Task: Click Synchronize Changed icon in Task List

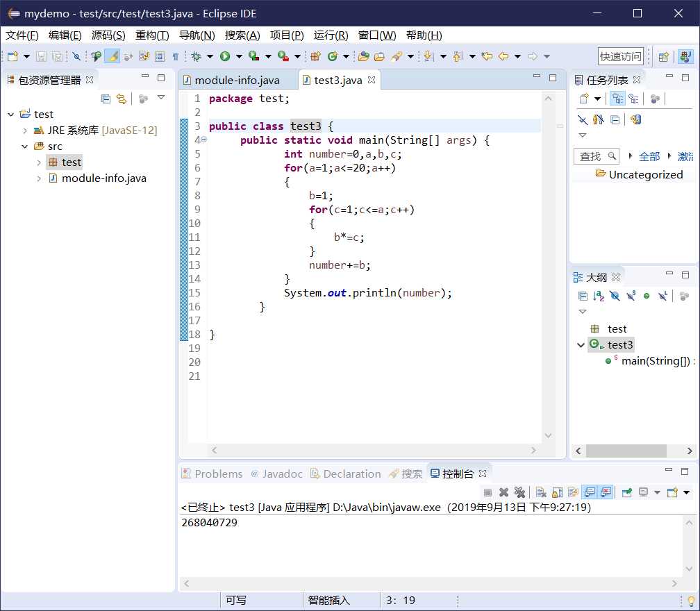Action: (x=635, y=119)
